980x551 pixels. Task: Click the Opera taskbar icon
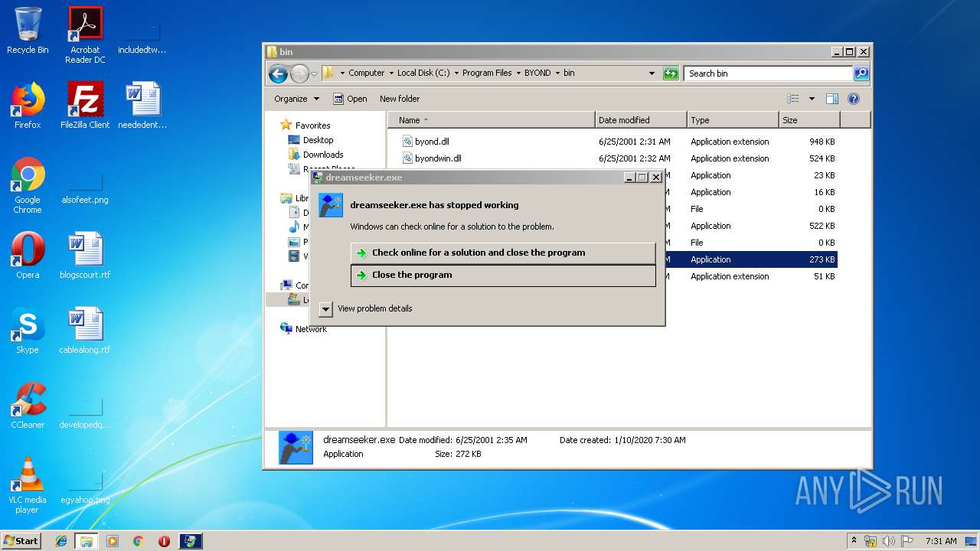click(164, 541)
